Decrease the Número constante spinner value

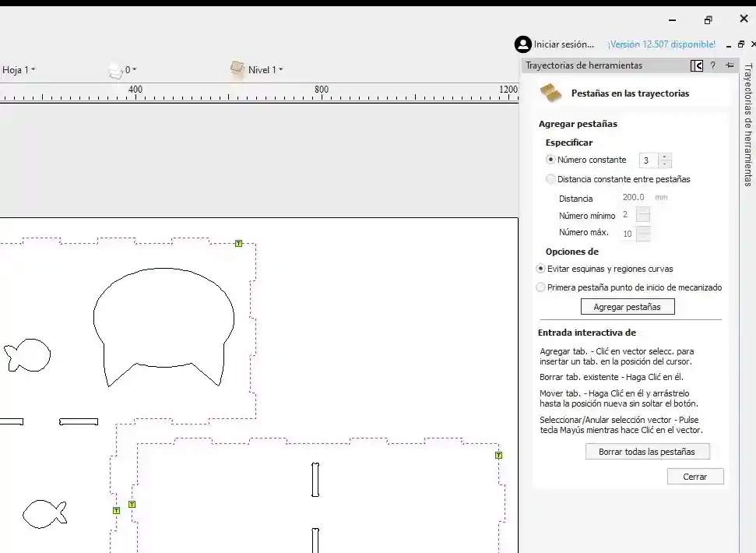[665, 164]
